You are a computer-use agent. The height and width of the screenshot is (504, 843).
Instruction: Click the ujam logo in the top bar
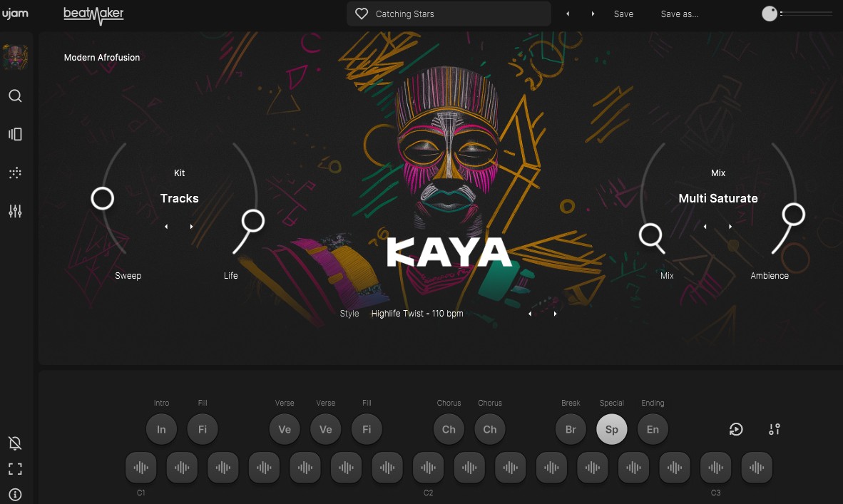tap(16, 13)
